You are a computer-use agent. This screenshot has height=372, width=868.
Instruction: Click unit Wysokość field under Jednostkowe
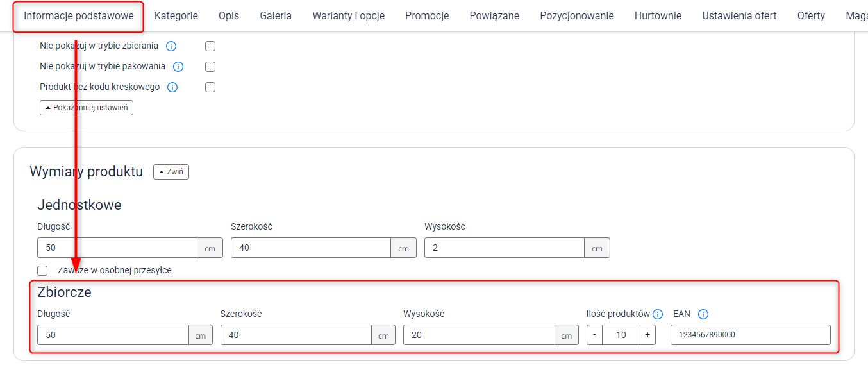[x=505, y=248]
